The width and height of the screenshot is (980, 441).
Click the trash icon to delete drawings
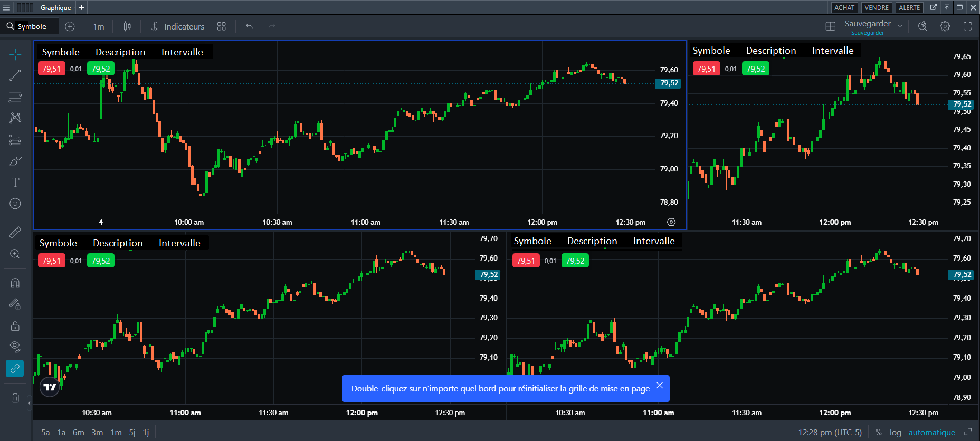click(15, 398)
